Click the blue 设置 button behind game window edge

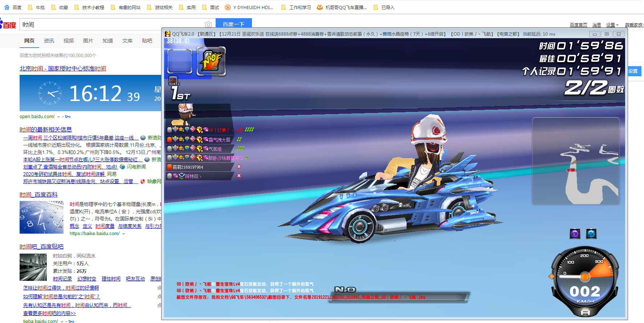635,71
